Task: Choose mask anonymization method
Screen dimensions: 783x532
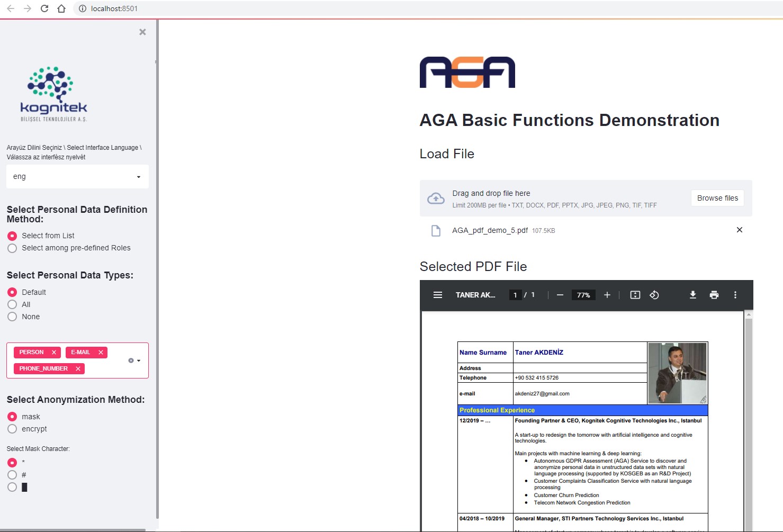Action: pyautogui.click(x=24, y=417)
